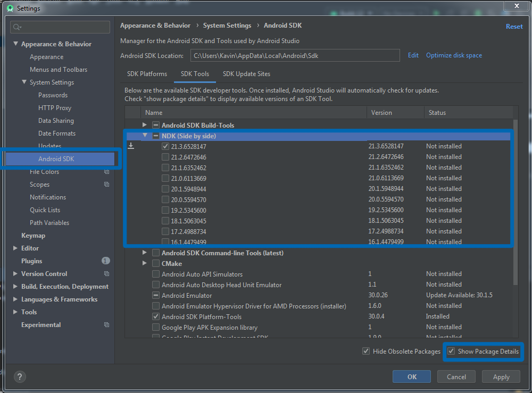Expand the Tools settings section
The image size is (532, 393).
pos(15,312)
